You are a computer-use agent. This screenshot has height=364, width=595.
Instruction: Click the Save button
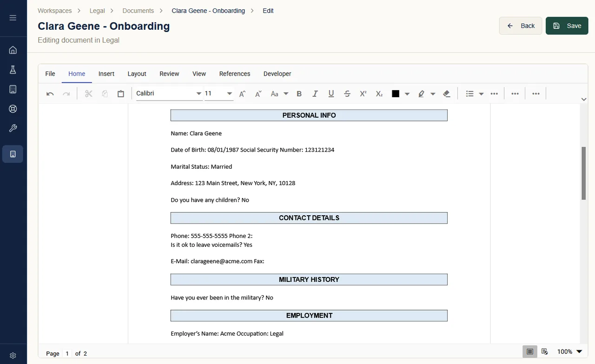click(x=567, y=26)
